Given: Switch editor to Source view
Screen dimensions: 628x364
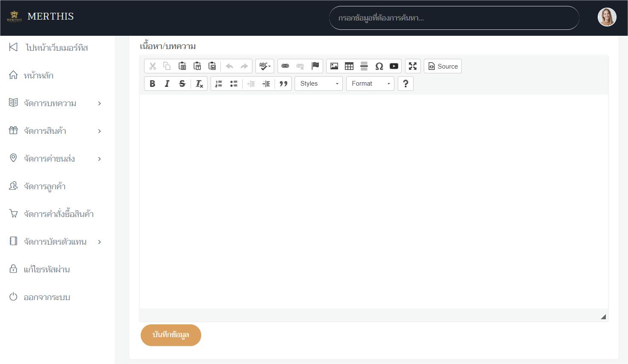Looking at the screenshot, I should click(x=443, y=66).
